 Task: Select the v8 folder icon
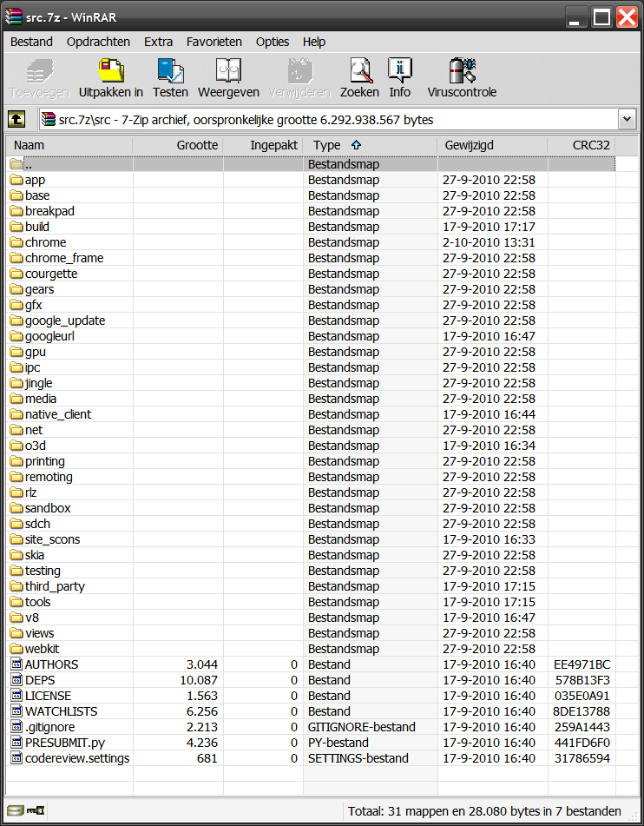coord(16,618)
